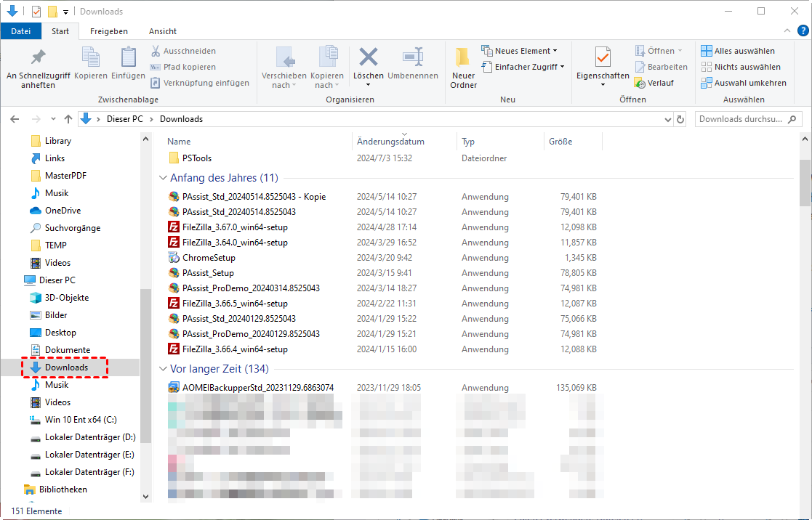Screen dimensions: 812x520
Task: Delete item using Löschen icon
Action: pos(368,58)
